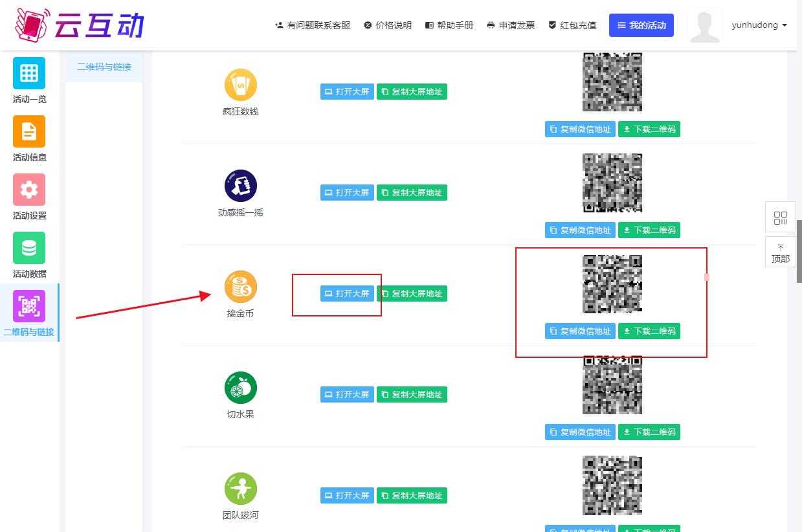Image resolution: width=802 pixels, height=532 pixels.
Task: Open the 活动设置 gear icon
Action: [x=29, y=190]
